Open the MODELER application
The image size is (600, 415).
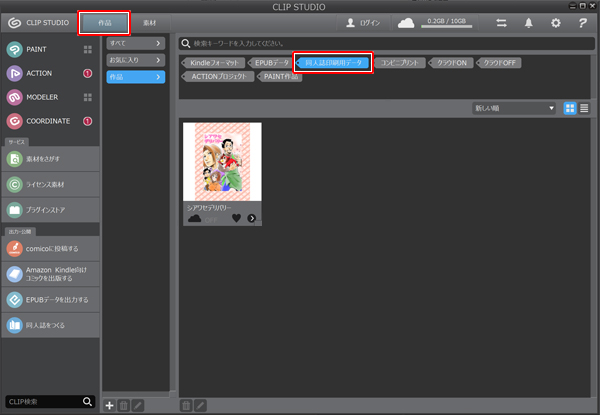tap(32, 97)
